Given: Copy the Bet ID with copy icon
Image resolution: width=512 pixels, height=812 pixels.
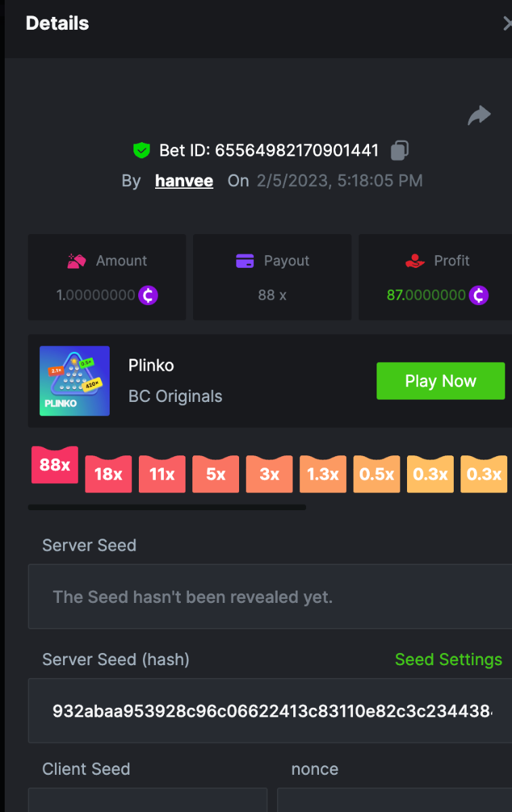Looking at the screenshot, I should coord(400,150).
